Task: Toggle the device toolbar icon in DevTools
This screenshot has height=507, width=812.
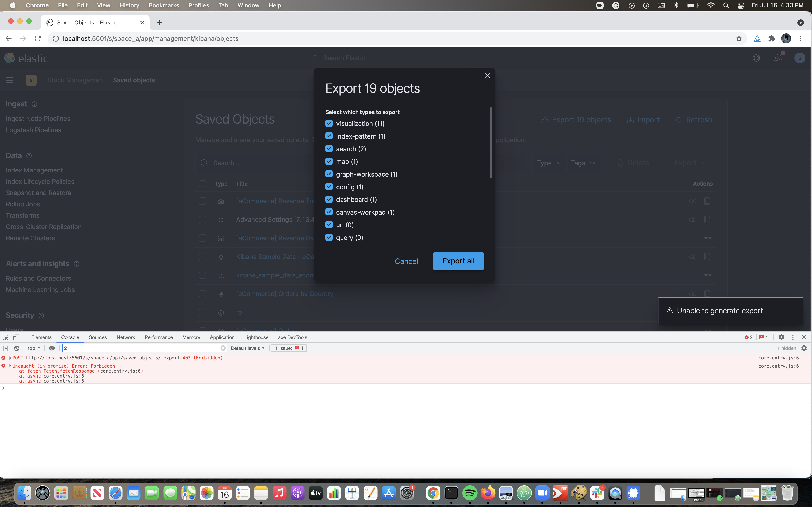Action: coord(16,337)
